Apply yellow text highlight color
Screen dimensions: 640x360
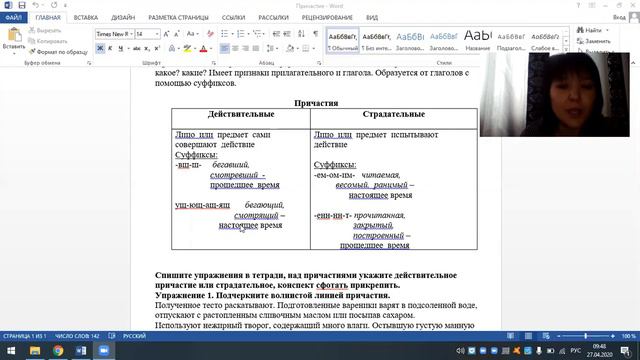(187, 49)
